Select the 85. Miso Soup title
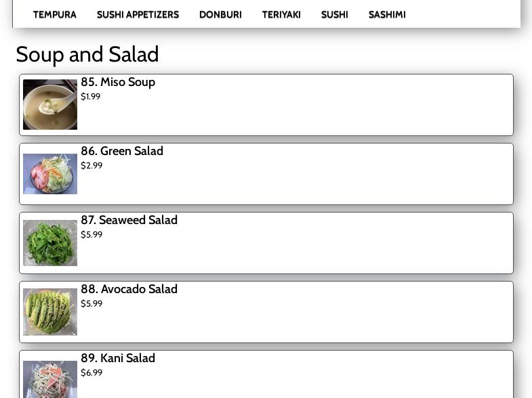The image size is (532, 398). [118, 82]
